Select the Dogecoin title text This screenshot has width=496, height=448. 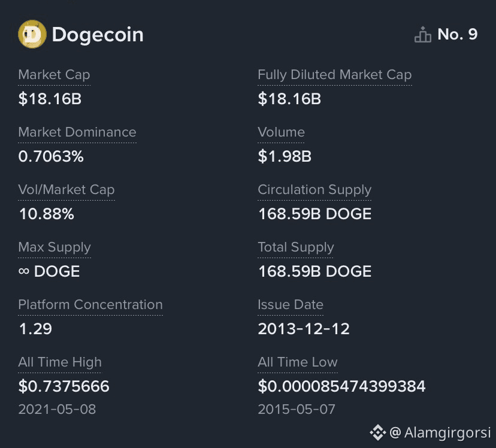[97, 34]
